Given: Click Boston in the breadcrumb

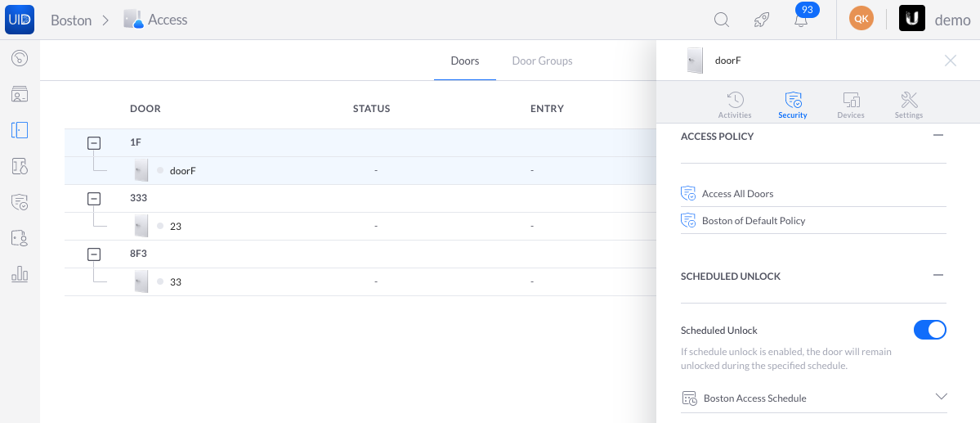Looking at the screenshot, I should click(x=71, y=20).
